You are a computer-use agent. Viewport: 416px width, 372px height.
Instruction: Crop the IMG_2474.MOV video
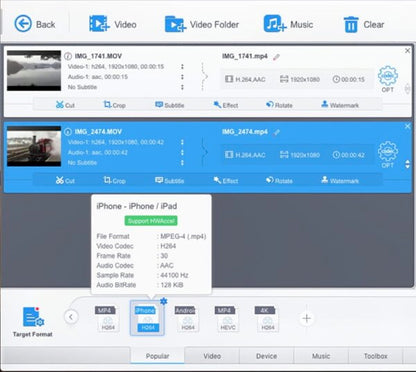click(114, 181)
